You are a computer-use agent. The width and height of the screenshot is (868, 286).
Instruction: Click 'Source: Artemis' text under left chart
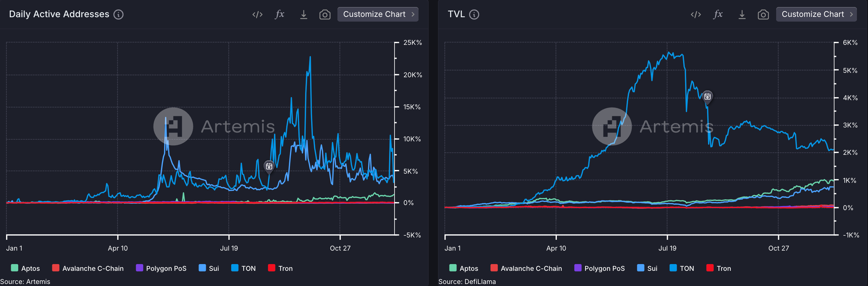(x=25, y=282)
